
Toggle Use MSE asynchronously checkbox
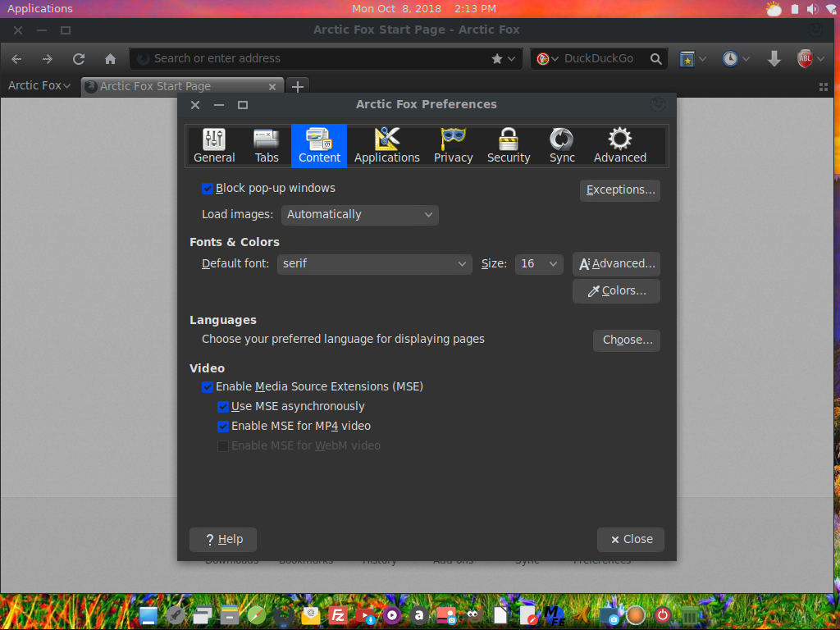[x=223, y=407]
